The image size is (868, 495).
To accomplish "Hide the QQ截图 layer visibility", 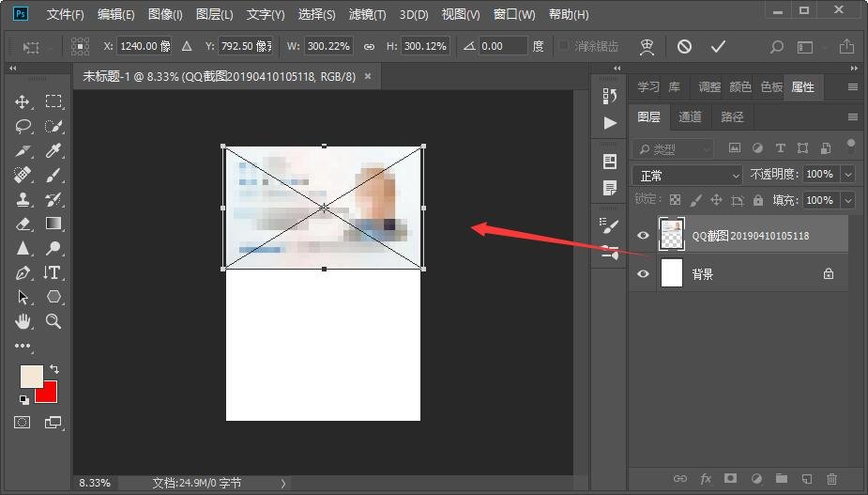I will point(643,236).
